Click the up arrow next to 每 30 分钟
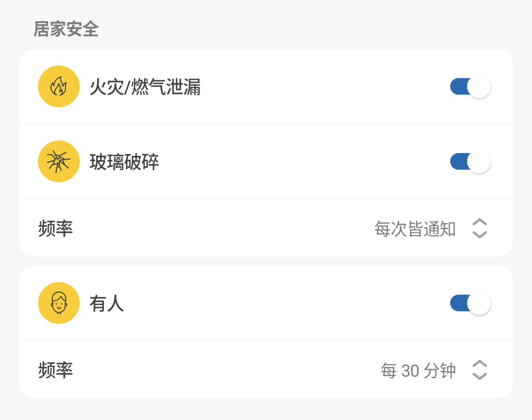This screenshot has width=532, height=420. [x=479, y=363]
